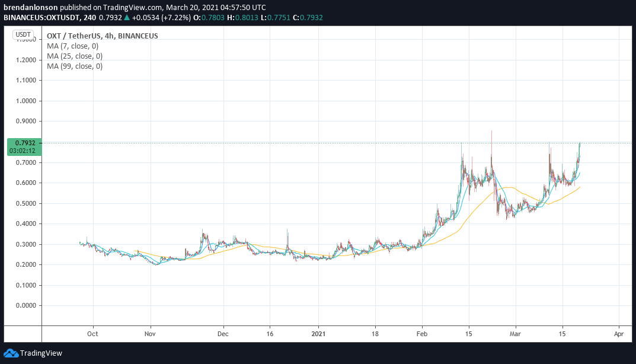Click the +0.0534 (+7.22%) change value
Viewport: 636px width, 364px height.
coord(161,17)
